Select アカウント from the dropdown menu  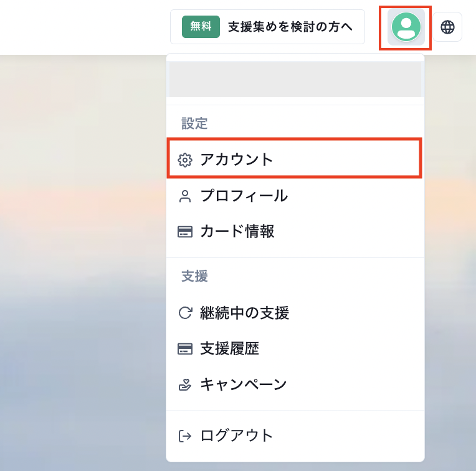point(237,159)
